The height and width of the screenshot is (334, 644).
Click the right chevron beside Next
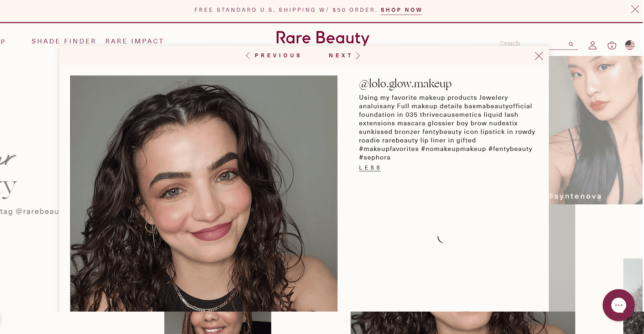pos(358,56)
